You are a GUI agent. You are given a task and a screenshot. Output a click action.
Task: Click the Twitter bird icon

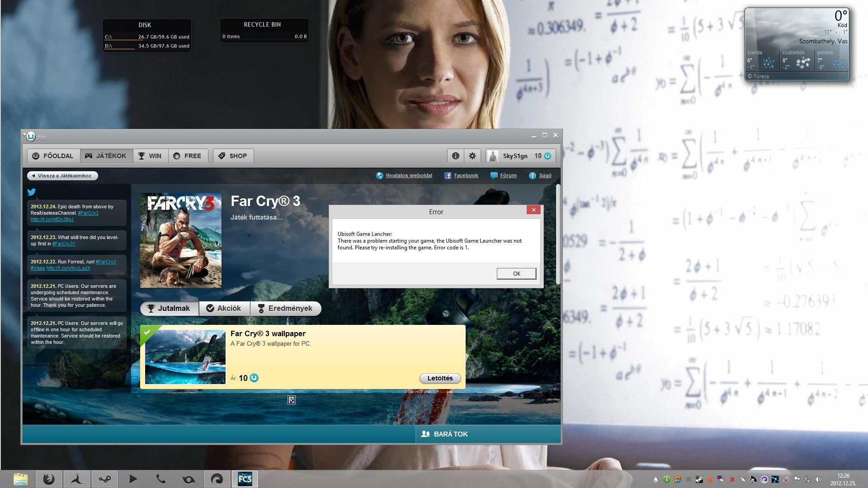pos(32,192)
